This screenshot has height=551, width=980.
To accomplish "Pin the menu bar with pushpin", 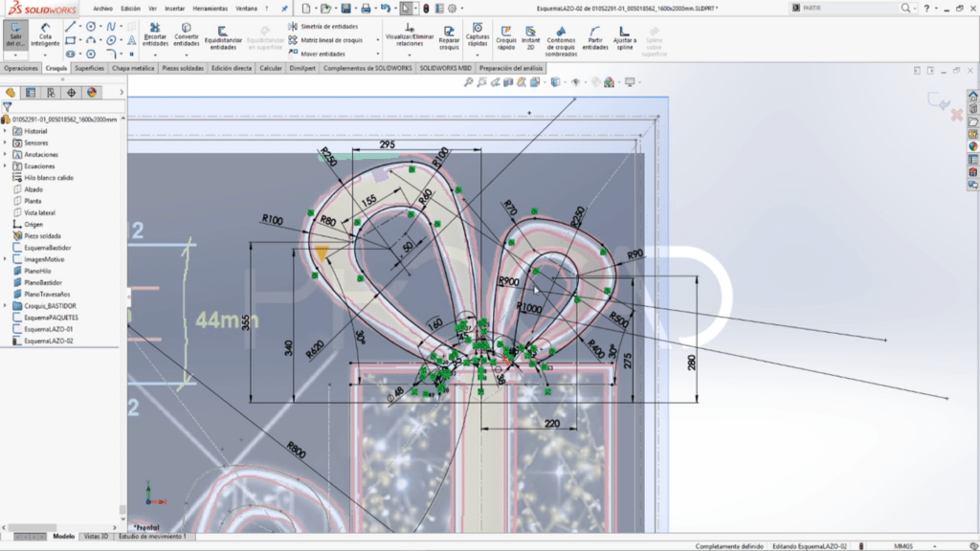I will 284,9.
